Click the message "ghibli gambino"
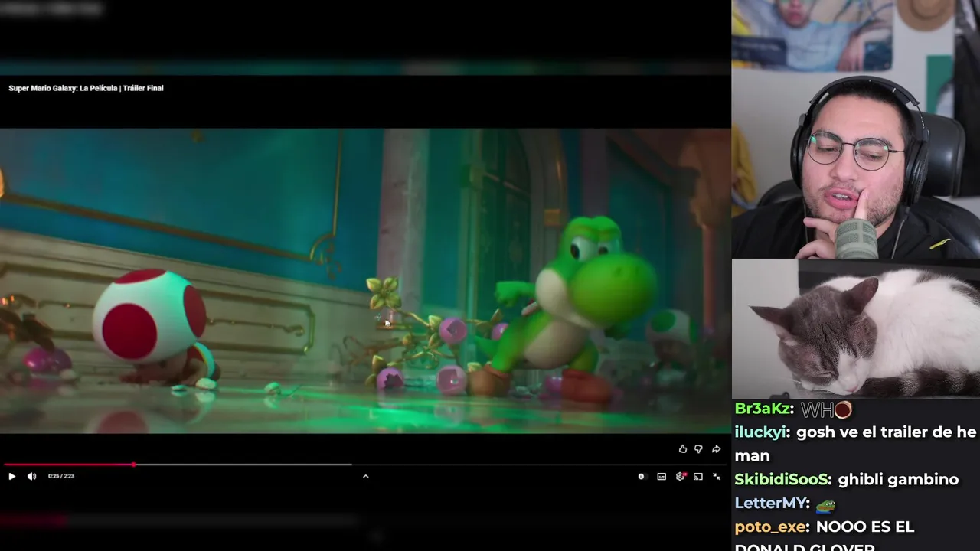The width and height of the screenshot is (980, 551). pos(898,479)
